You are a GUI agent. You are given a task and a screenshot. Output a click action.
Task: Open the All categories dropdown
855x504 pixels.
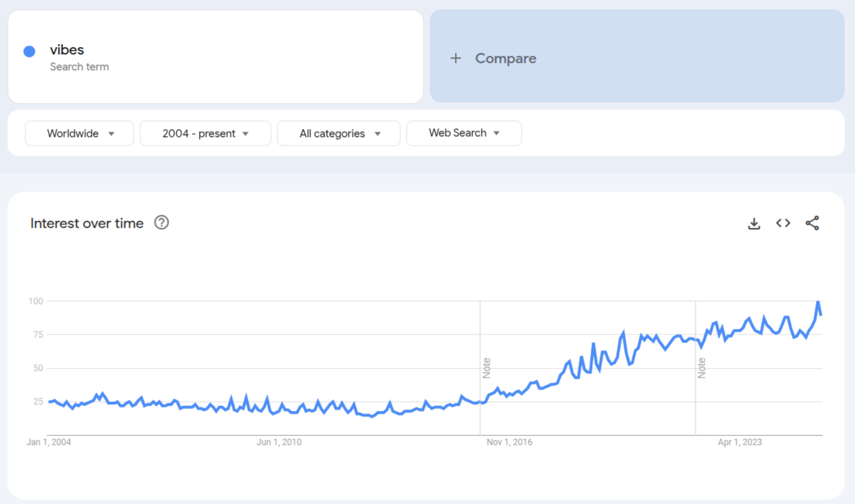pyautogui.click(x=339, y=134)
